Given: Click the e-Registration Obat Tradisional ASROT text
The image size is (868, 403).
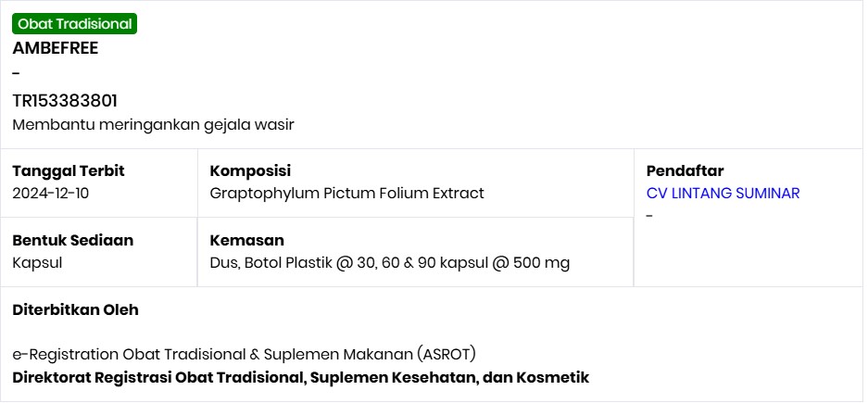Looking at the screenshot, I should pyautogui.click(x=245, y=354).
